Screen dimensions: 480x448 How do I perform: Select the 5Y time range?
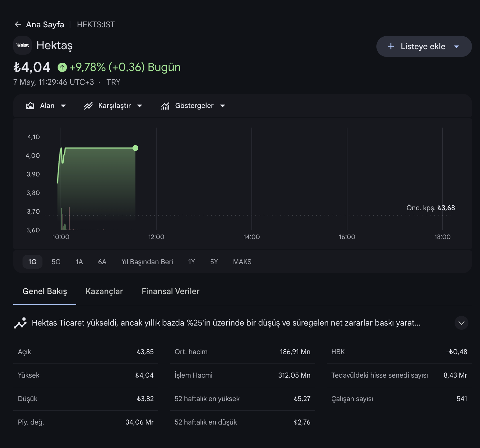[x=214, y=262]
